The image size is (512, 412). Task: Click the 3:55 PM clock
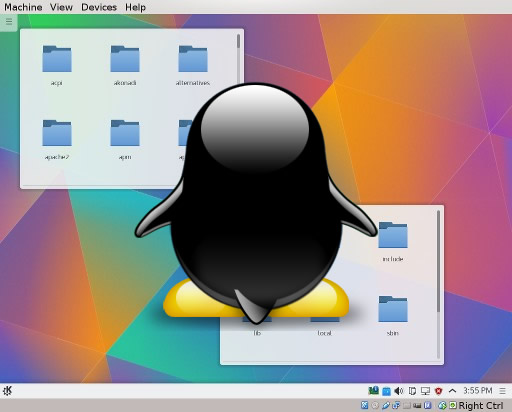477,390
